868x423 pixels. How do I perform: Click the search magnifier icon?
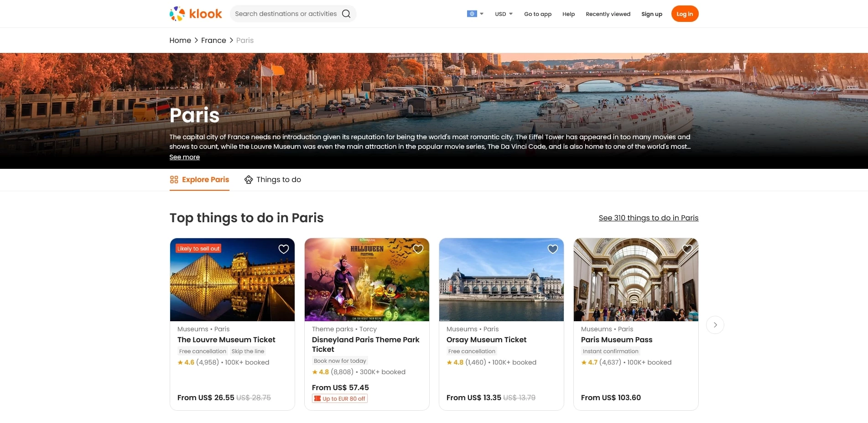346,14
